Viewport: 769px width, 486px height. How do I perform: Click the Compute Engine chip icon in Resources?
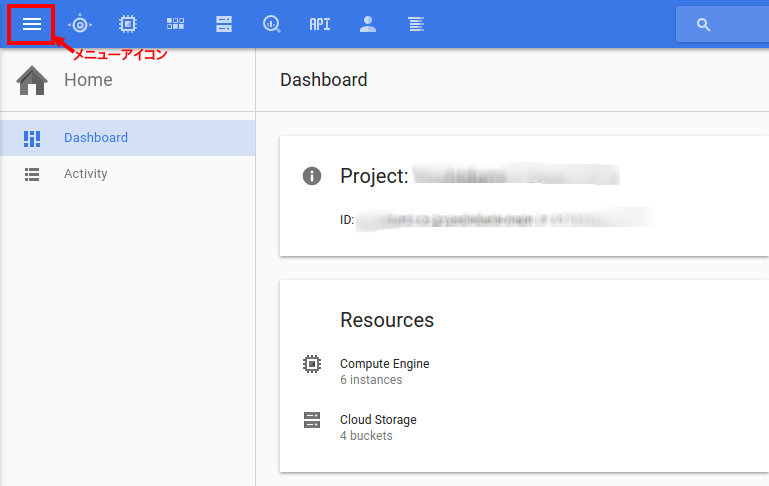point(312,364)
